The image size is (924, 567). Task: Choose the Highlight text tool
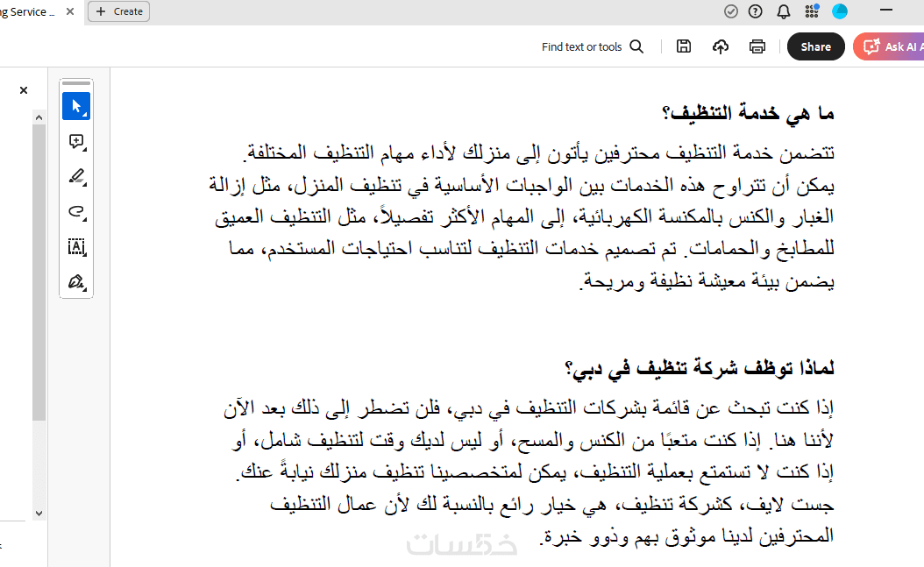click(76, 177)
